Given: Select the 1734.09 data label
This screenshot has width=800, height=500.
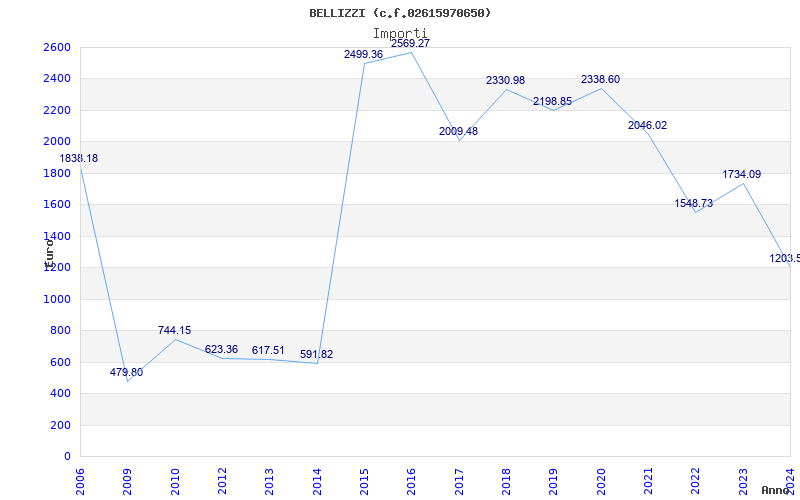Looking at the screenshot, I should [741, 174].
